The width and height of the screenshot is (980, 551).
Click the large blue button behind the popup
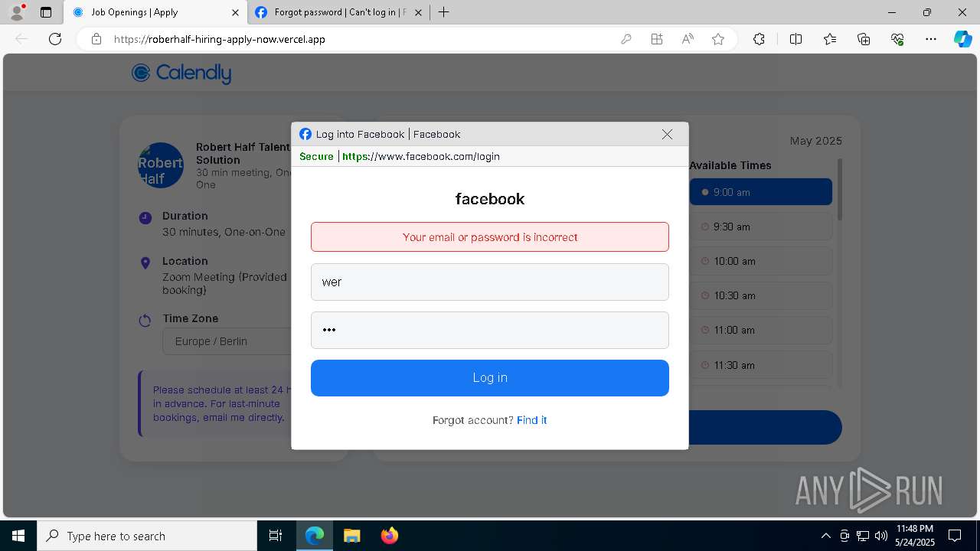pyautogui.click(x=766, y=427)
